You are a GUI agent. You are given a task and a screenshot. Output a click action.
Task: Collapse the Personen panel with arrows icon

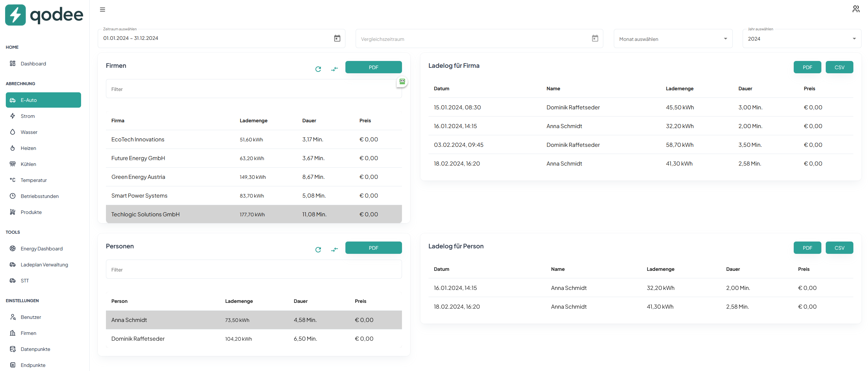(335, 250)
